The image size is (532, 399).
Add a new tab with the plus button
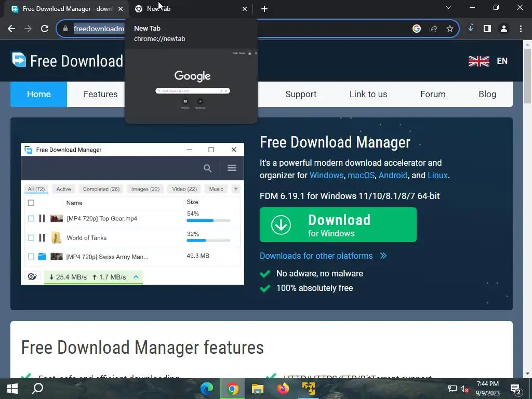[x=264, y=9]
